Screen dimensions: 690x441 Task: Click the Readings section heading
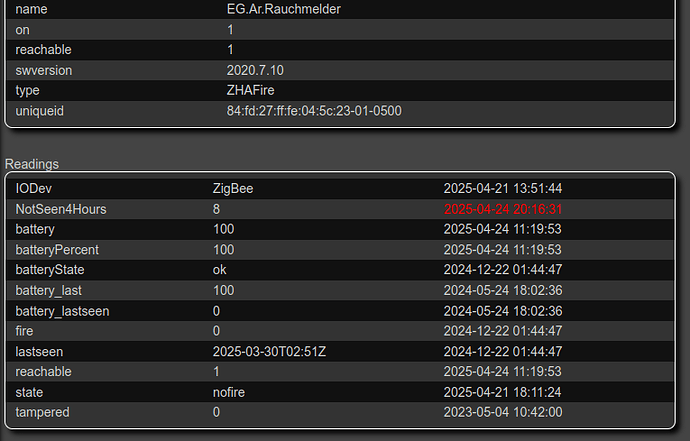pos(32,164)
